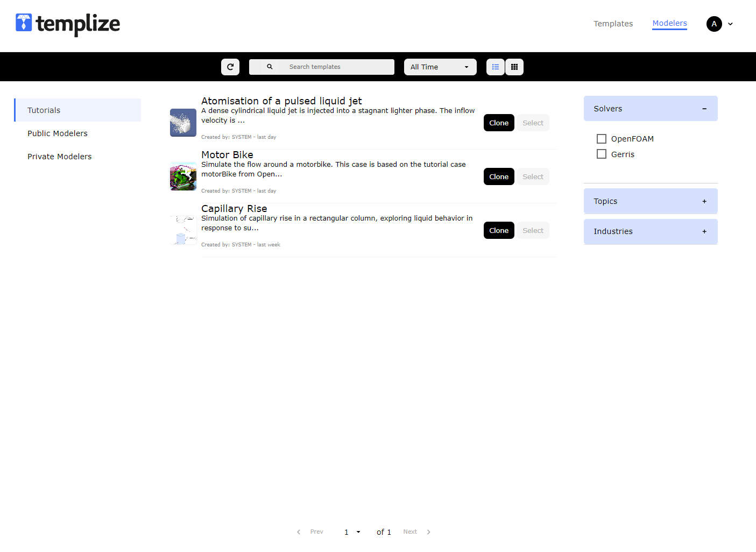Open the user avatar A menu
Image resolution: width=756 pixels, height=552 pixels.
pyautogui.click(x=714, y=24)
